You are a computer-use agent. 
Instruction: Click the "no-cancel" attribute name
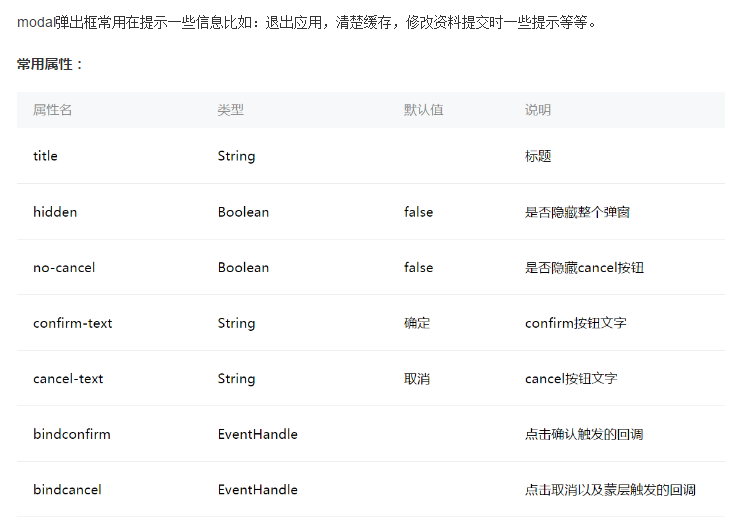(66, 267)
